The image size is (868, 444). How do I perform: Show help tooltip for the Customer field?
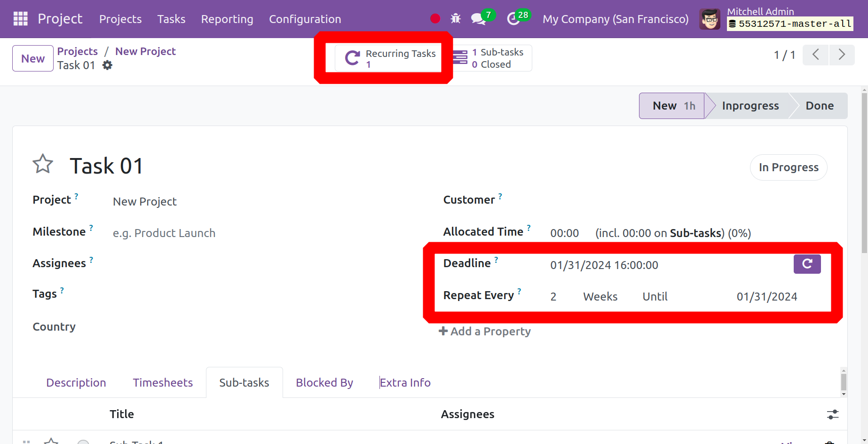[500, 196]
